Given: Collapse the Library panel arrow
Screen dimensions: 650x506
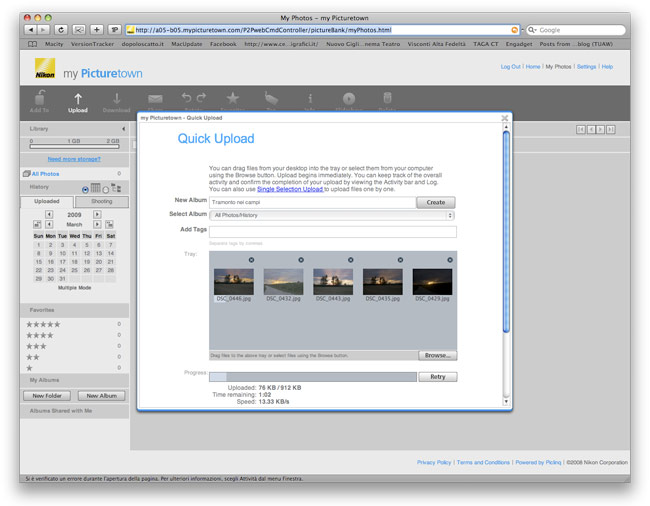Looking at the screenshot, I should [124, 129].
